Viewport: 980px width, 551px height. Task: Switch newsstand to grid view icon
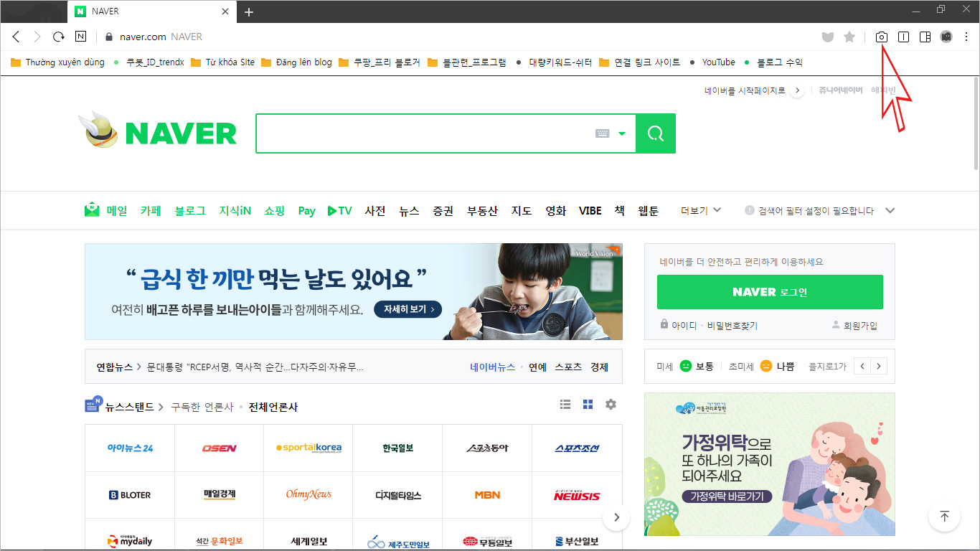coord(588,405)
